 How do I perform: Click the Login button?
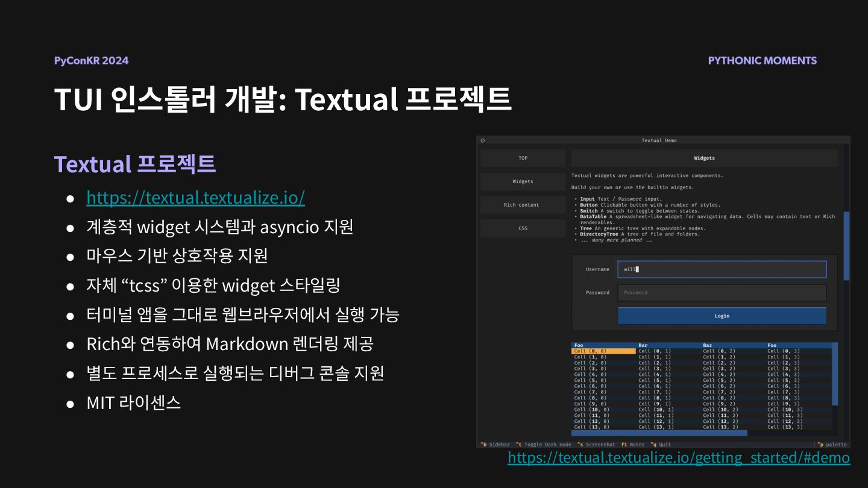pos(722,316)
